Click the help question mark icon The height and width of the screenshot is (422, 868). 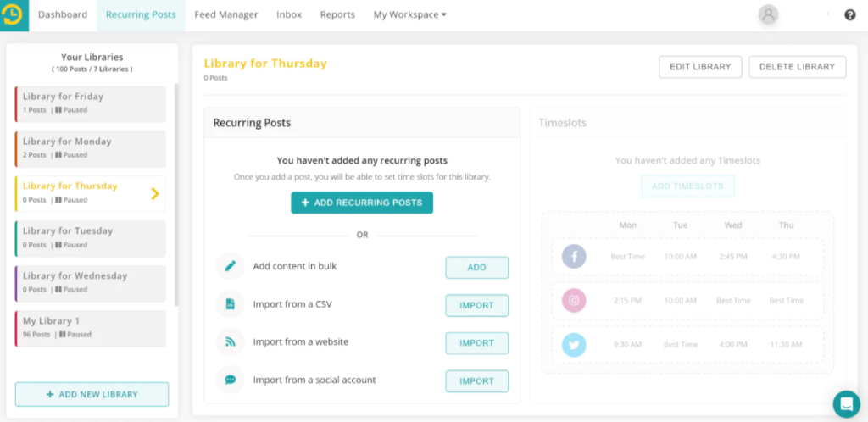[x=849, y=15]
